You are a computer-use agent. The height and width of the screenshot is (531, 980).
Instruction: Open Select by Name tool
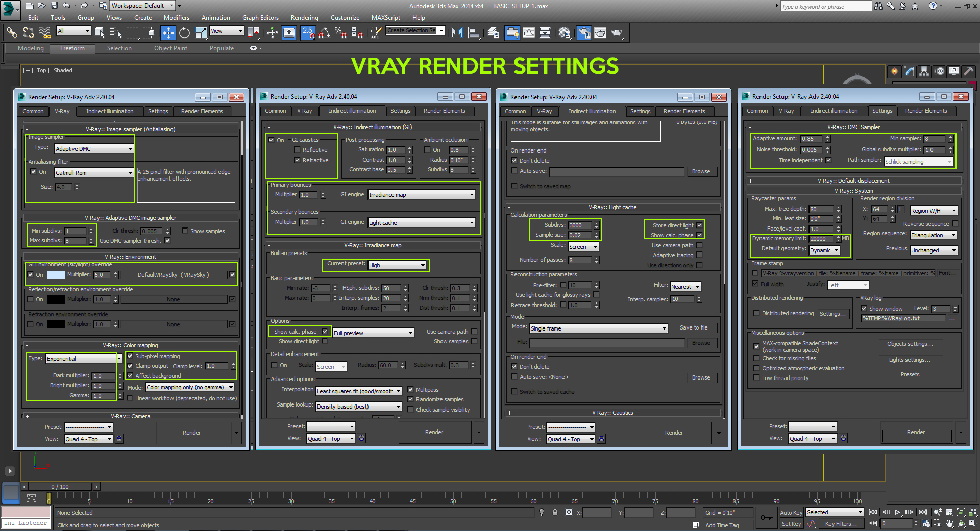point(116,33)
